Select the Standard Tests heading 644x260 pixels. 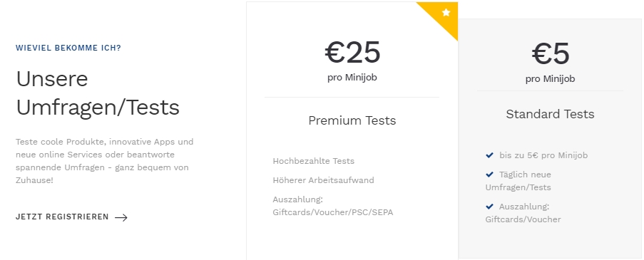pos(550,114)
